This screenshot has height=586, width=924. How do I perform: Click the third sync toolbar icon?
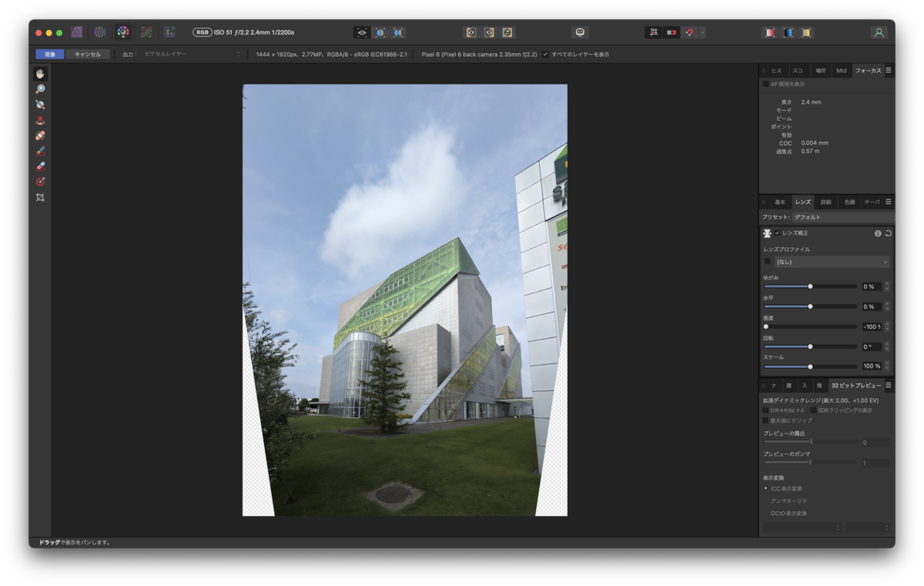tap(507, 32)
